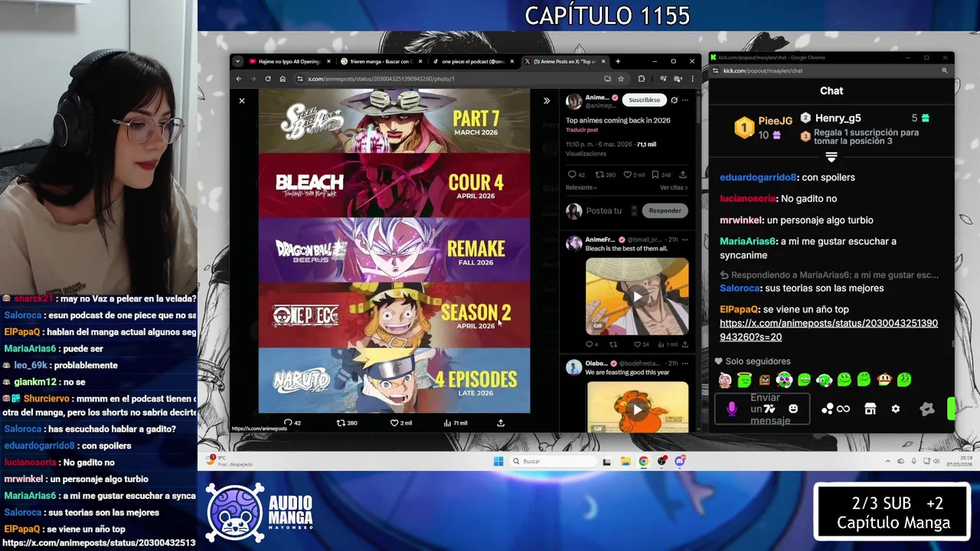Click the Responder button
This screenshot has height=551, width=980.
click(x=665, y=210)
